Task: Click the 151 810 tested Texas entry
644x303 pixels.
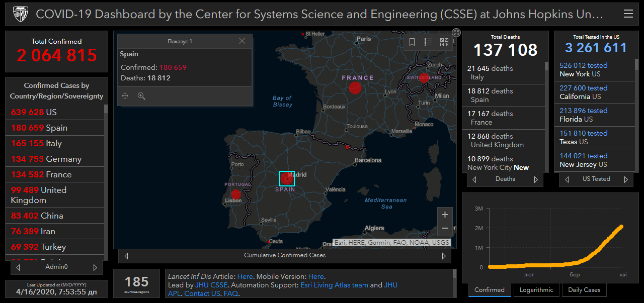Action: (x=595, y=138)
